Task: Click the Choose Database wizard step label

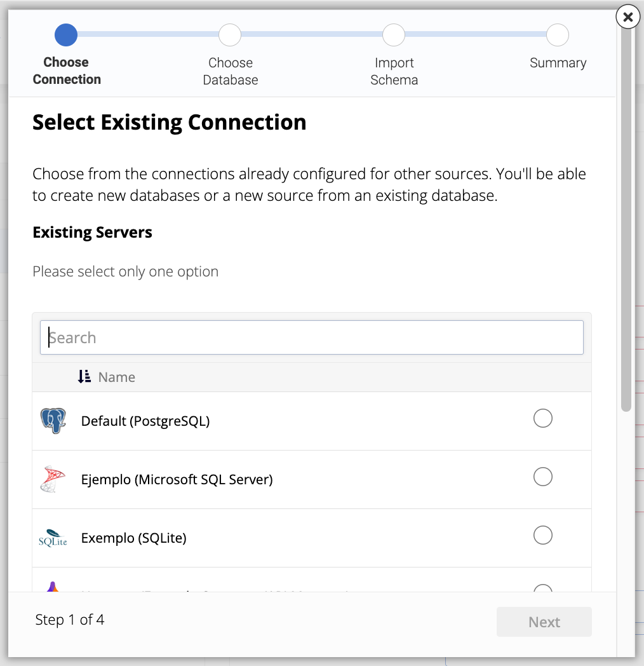Action: click(x=230, y=71)
